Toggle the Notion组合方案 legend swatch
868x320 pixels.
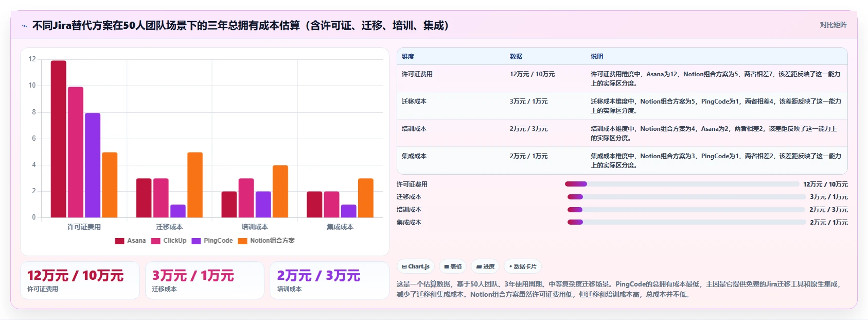[242, 241]
